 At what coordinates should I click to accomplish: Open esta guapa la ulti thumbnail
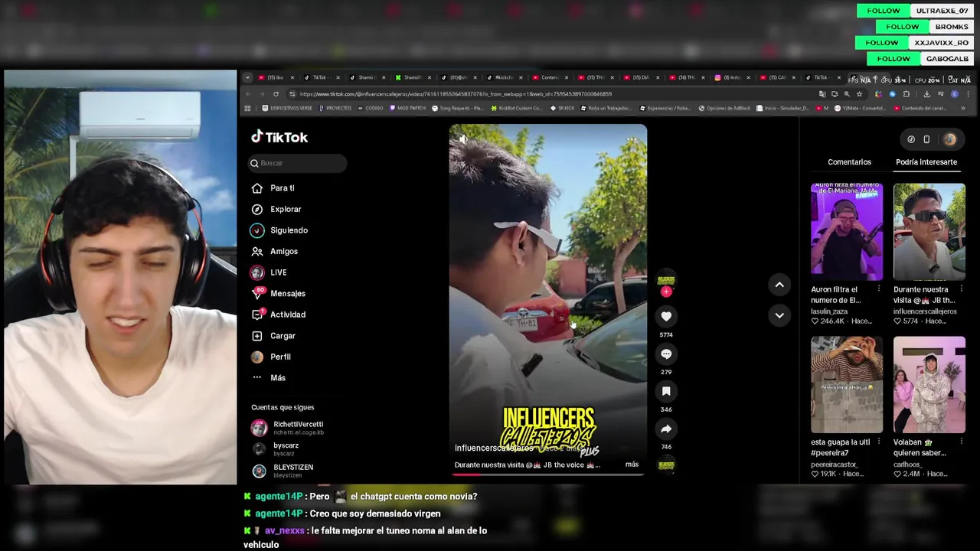(847, 385)
